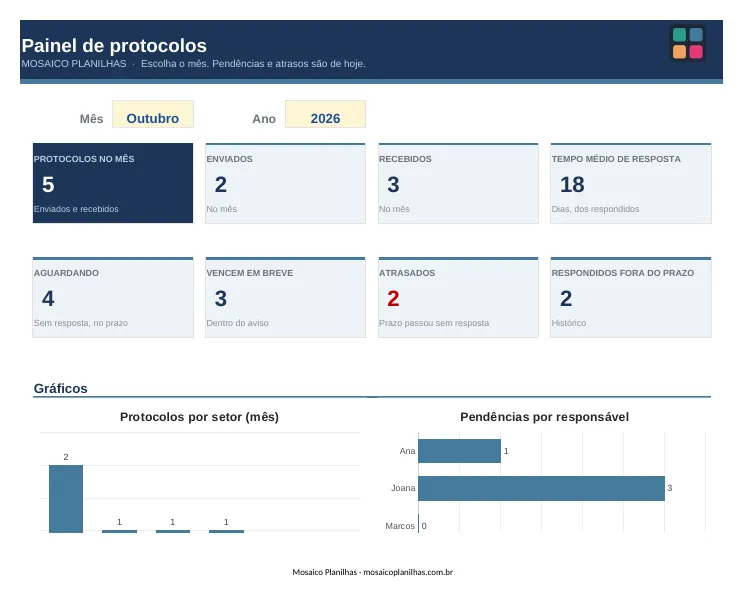Screen dimensions: 743x597
Task: Click Joana's bar in pendências chart
Action: (x=541, y=488)
